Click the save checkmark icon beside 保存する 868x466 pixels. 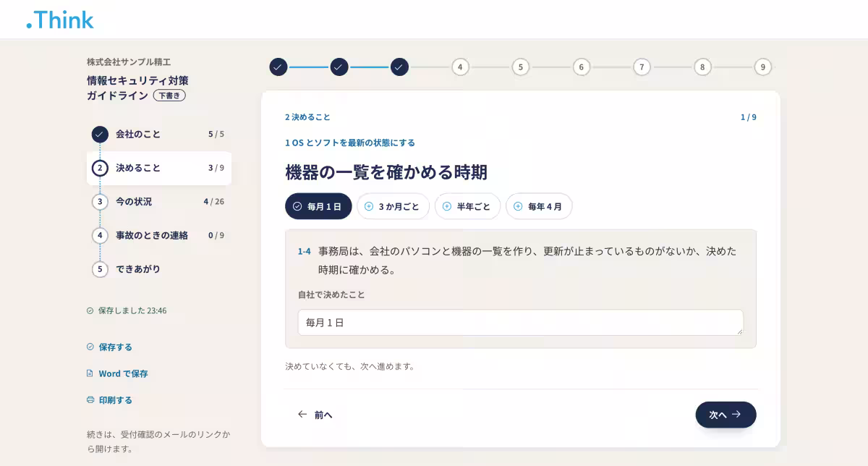[x=90, y=347]
